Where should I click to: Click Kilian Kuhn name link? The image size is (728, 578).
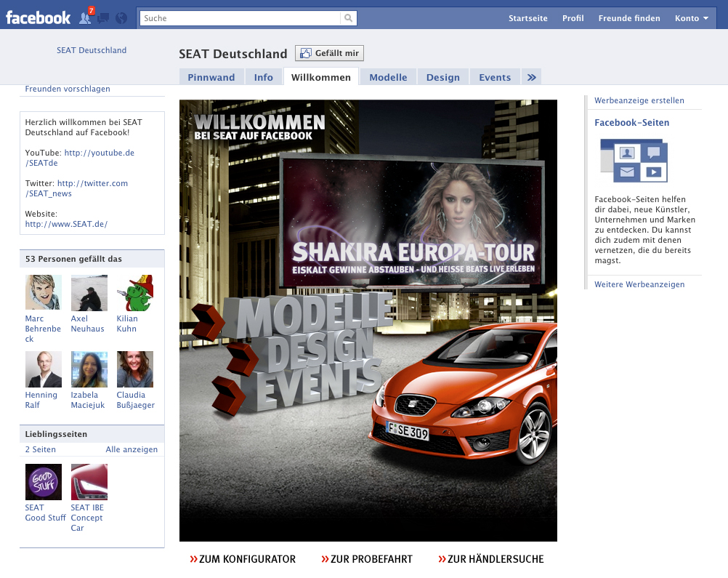tap(126, 324)
